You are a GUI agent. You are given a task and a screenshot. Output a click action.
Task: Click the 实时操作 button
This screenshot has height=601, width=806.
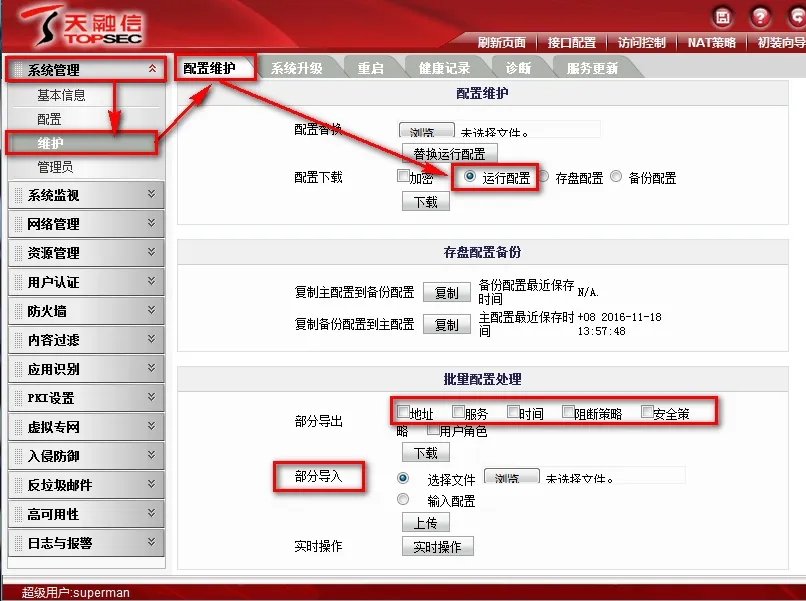[437, 547]
